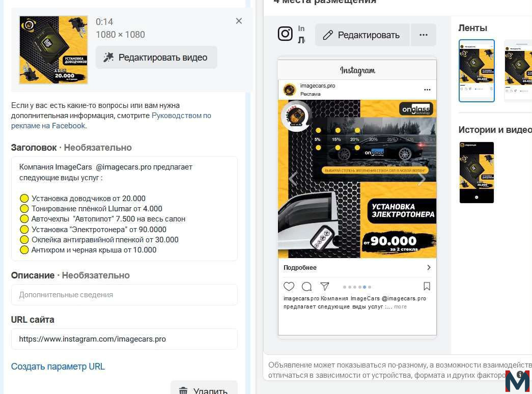
Task: Select the Истории и видео preview thumbnail
Action: pyautogui.click(x=477, y=173)
